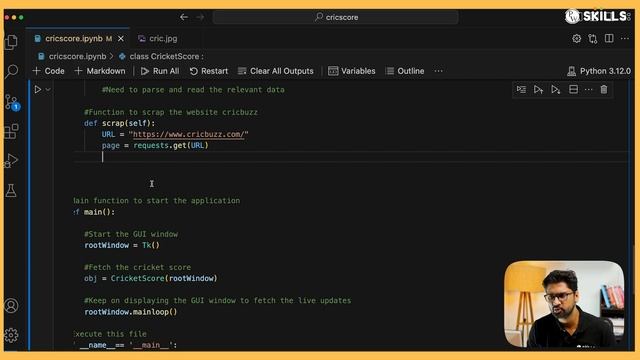Screen dimensions: 640x360
Task: Close the cricscore.ipynb tab
Action: click(x=121, y=39)
